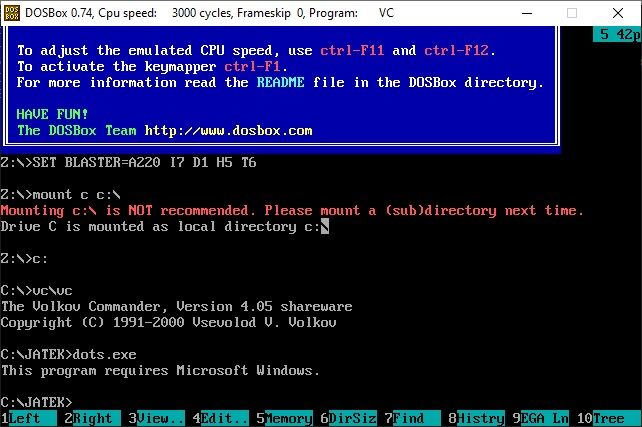The image size is (642, 427).
Task: Select the 1 Left function key
Action: click(29, 418)
